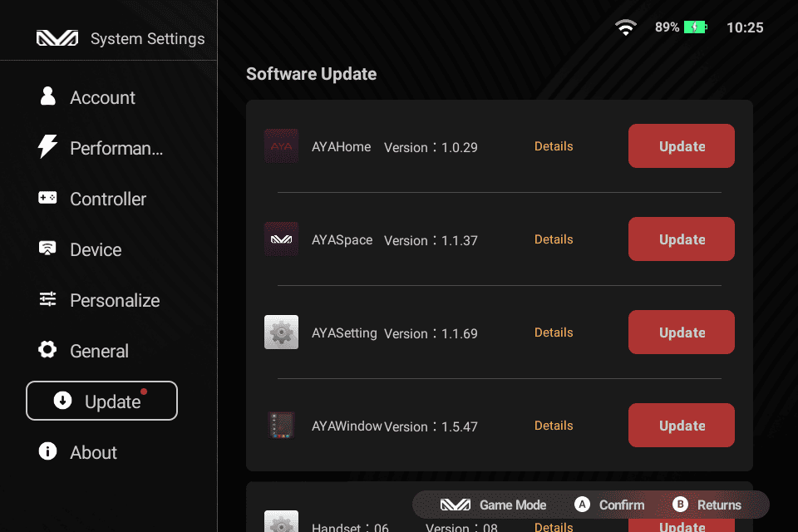Click the AYAWindow app name

(347, 426)
